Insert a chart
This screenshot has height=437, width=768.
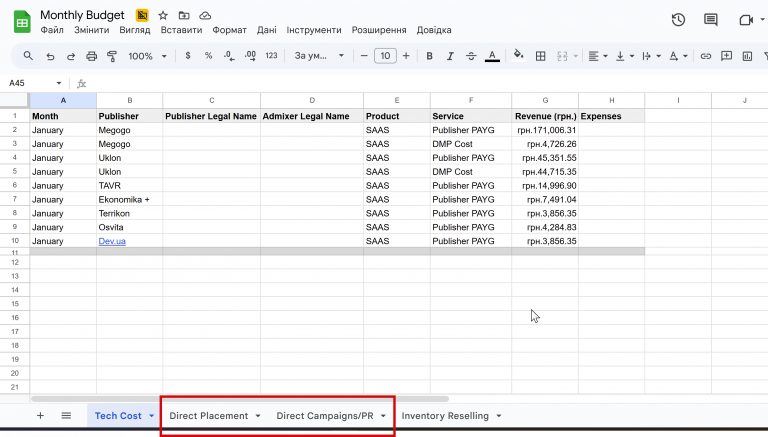[x=747, y=56]
